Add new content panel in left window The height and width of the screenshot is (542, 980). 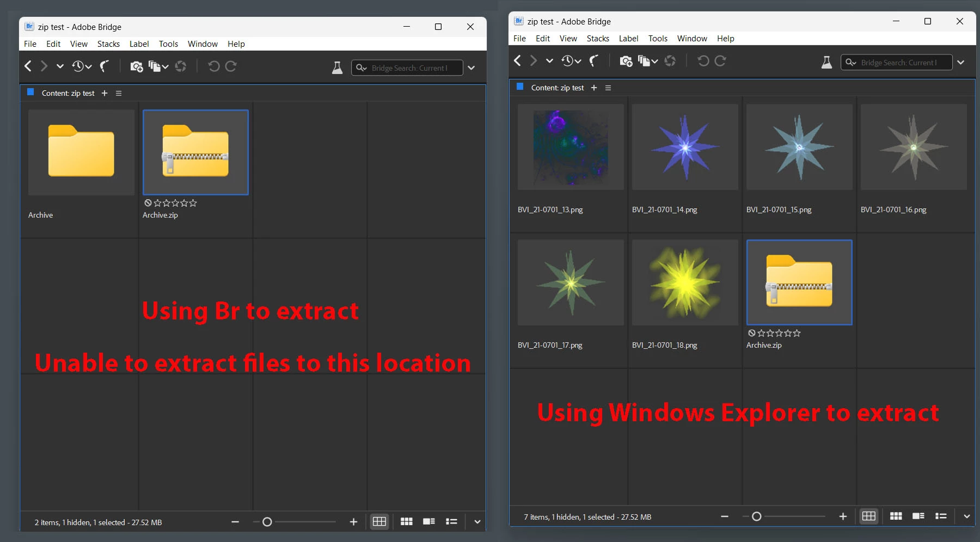[x=105, y=93]
